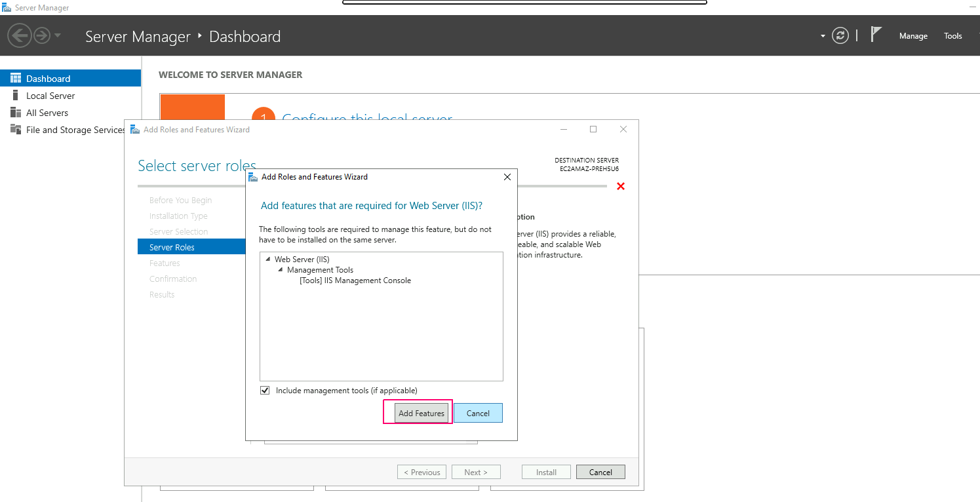Click the Server Manager forward arrow

coord(41,35)
